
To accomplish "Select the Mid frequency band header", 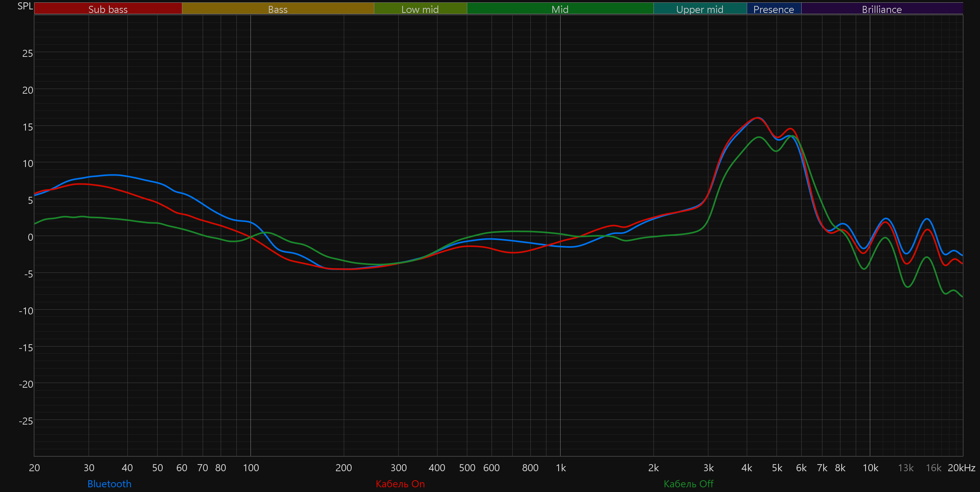I will point(560,9).
